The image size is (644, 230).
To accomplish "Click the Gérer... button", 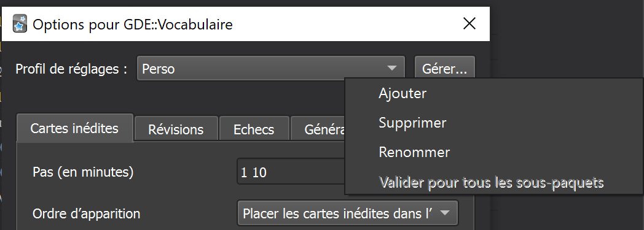I will click(444, 69).
